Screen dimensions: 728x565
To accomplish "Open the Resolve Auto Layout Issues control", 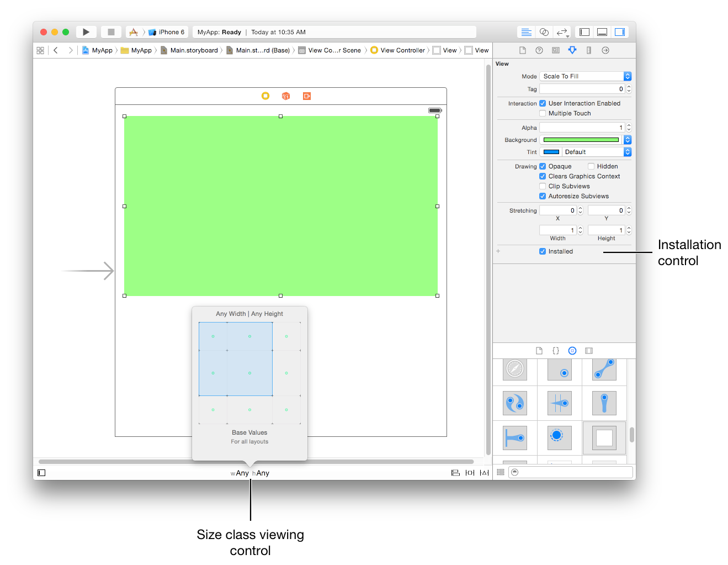I will pos(484,472).
